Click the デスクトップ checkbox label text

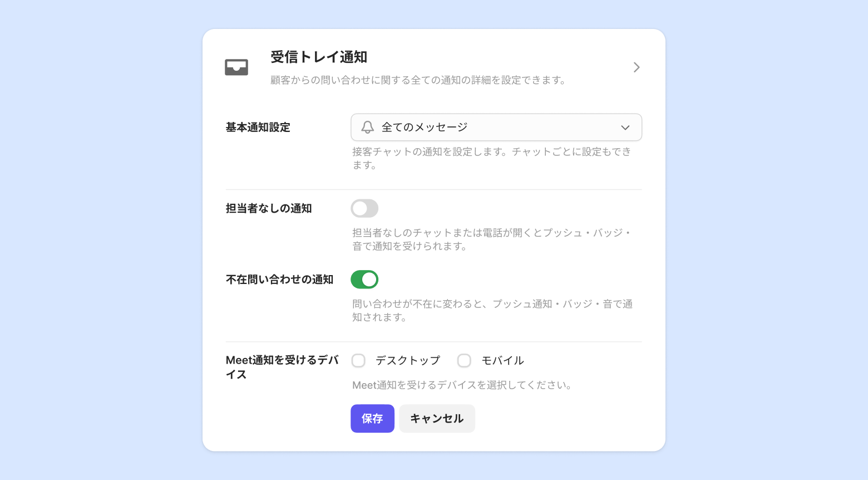coord(407,361)
